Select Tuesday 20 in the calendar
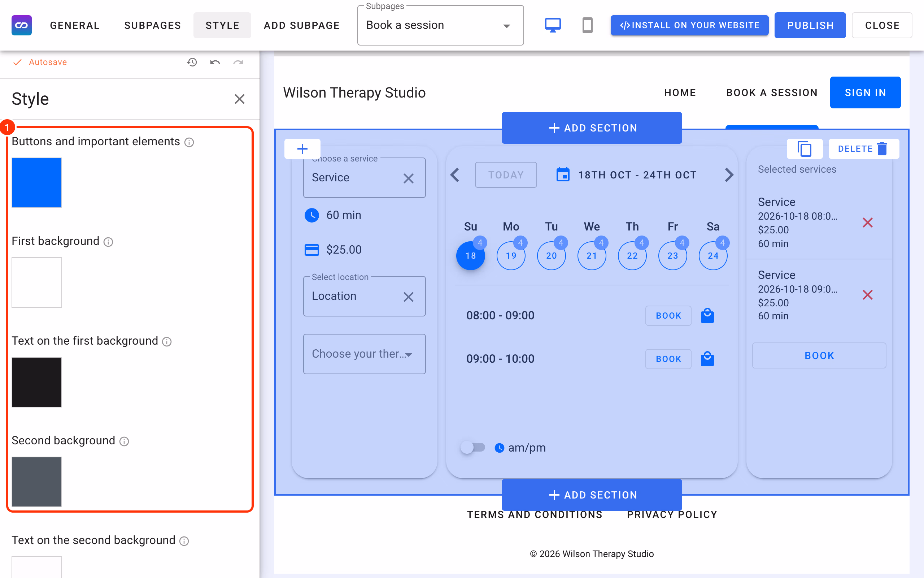This screenshot has width=924, height=578. (x=552, y=255)
